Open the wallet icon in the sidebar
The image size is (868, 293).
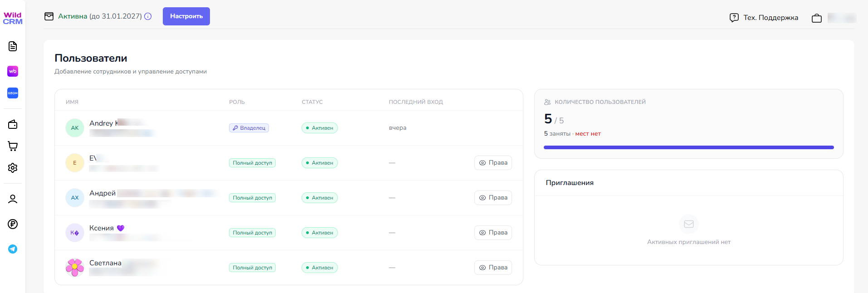(13, 124)
